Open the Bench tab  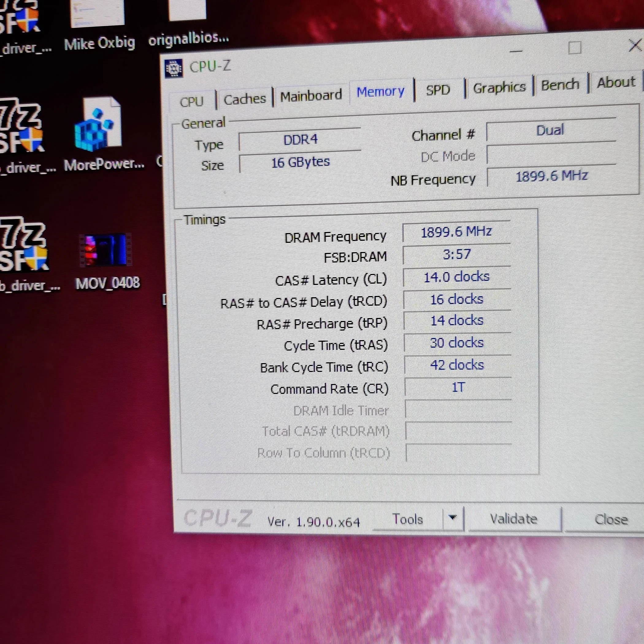point(560,85)
